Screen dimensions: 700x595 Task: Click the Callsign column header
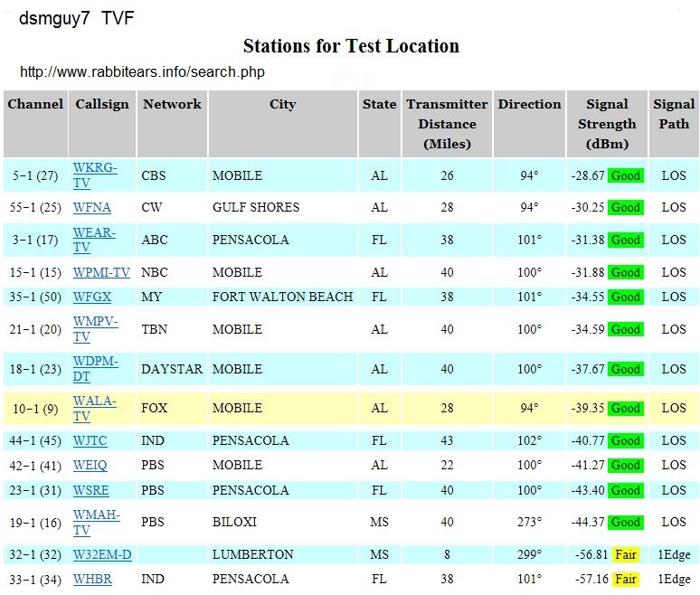click(x=102, y=104)
